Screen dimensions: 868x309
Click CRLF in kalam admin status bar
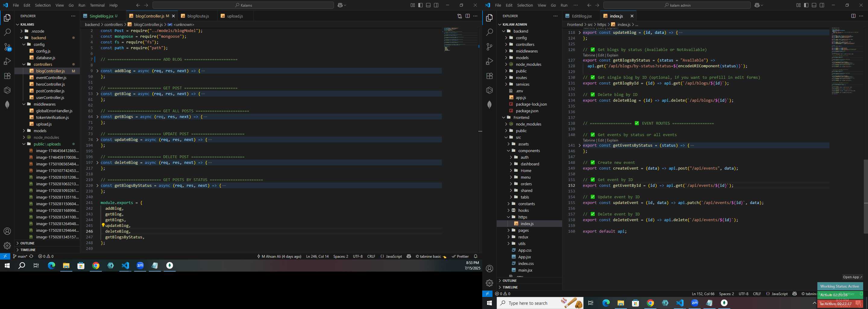coord(757,294)
